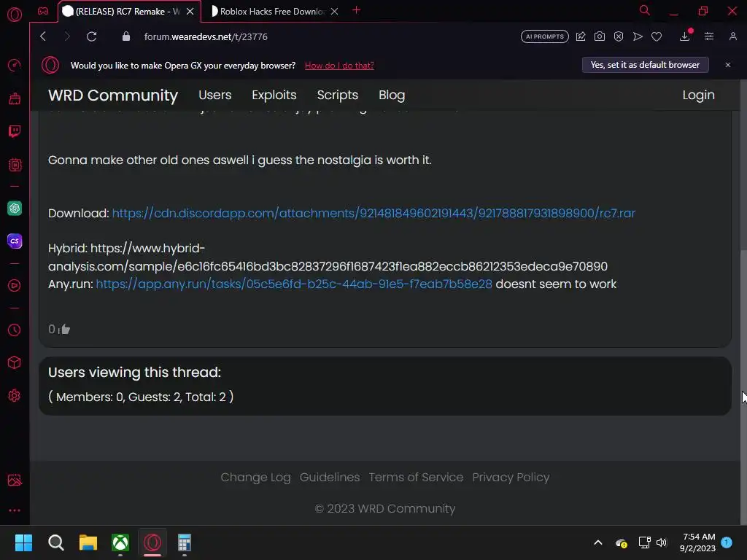Open File Explorer from taskbar
Image resolution: width=747 pixels, height=560 pixels.
88,542
